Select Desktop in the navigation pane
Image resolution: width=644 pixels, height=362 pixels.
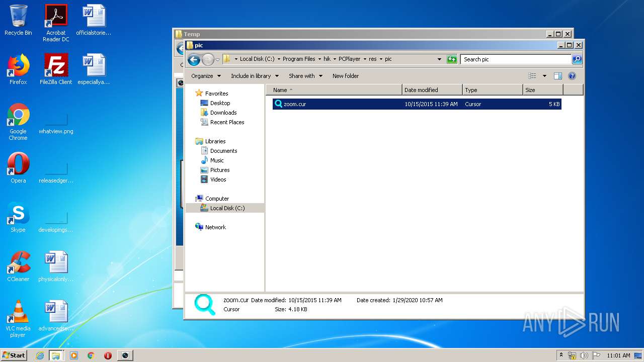coord(220,103)
